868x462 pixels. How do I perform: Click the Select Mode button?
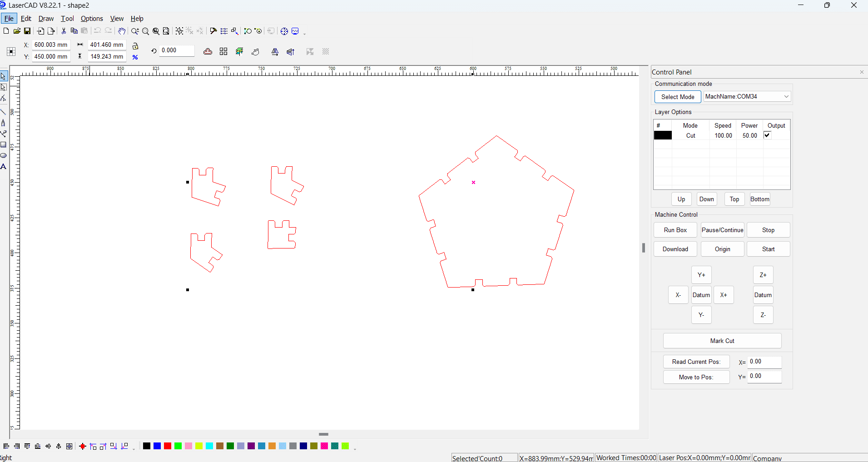point(678,97)
